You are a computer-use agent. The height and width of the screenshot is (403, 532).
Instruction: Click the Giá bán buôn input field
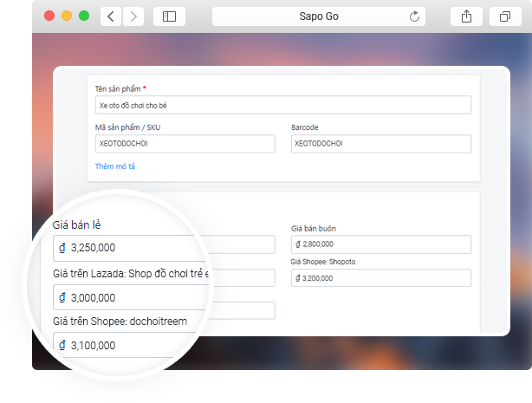pos(380,245)
